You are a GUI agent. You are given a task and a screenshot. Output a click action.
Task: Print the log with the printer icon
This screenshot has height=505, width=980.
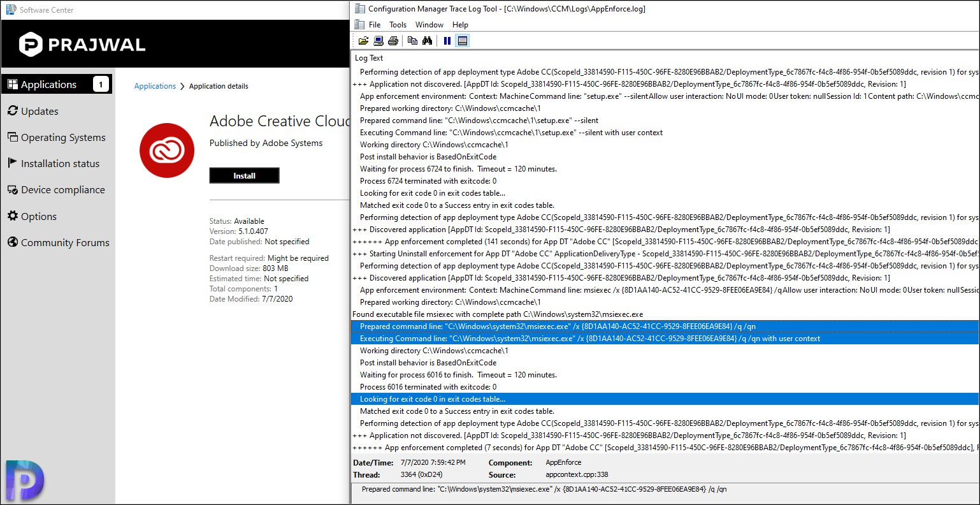[393, 41]
